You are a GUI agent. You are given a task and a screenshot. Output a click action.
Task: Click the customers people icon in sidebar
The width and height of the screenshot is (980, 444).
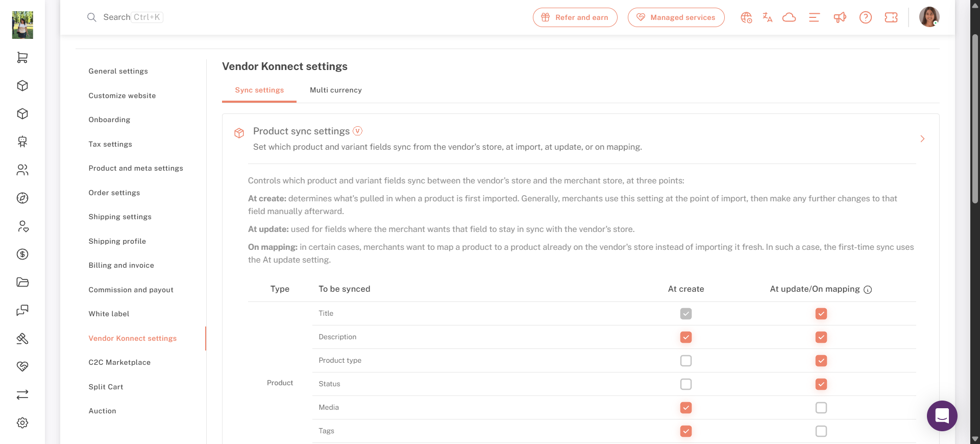tap(22, 170)
